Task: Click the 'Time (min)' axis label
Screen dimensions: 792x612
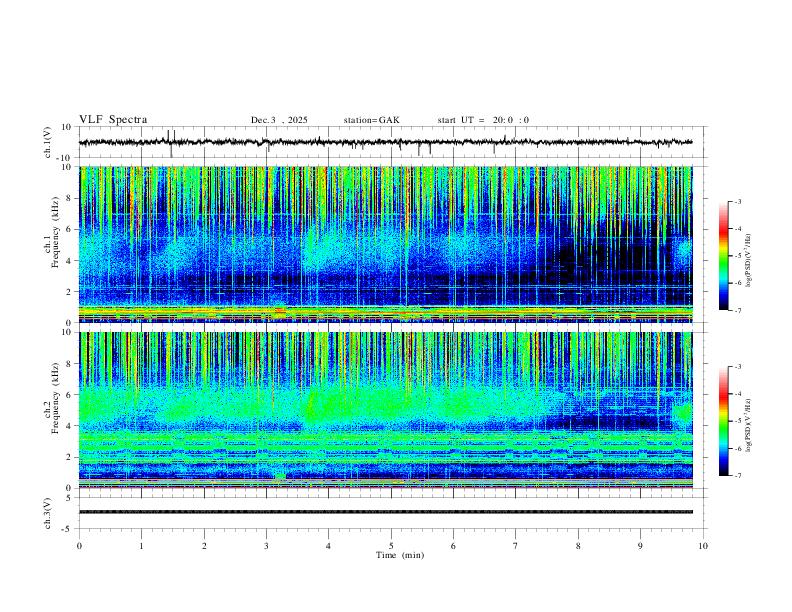Action: point(400,555)
